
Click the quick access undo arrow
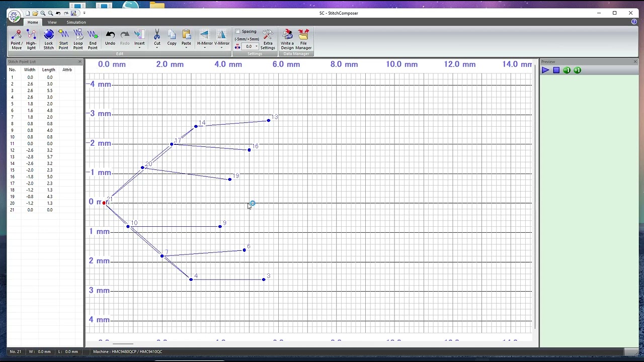pos(58,13)
